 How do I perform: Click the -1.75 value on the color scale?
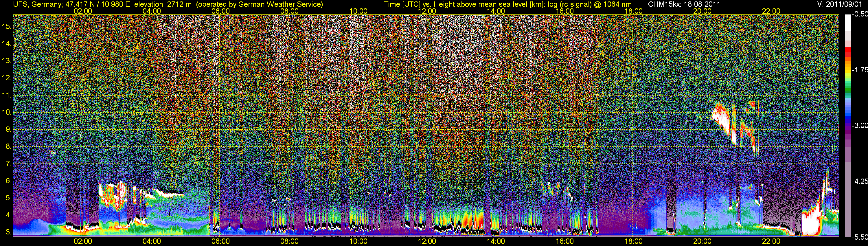[x=860, y=70]
